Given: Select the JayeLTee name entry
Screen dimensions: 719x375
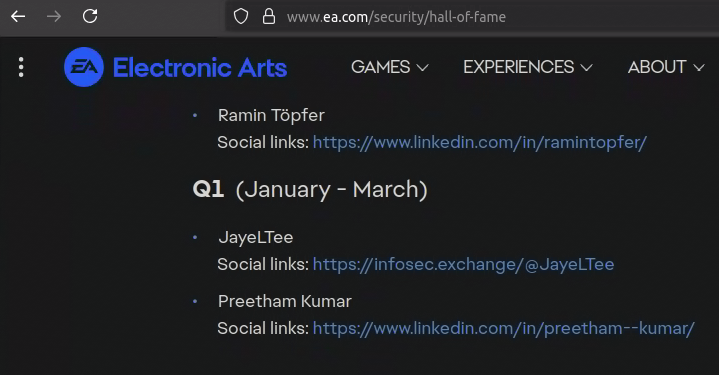Looking at the screenshot, I should pyautogui.click(x=256, y=237).
